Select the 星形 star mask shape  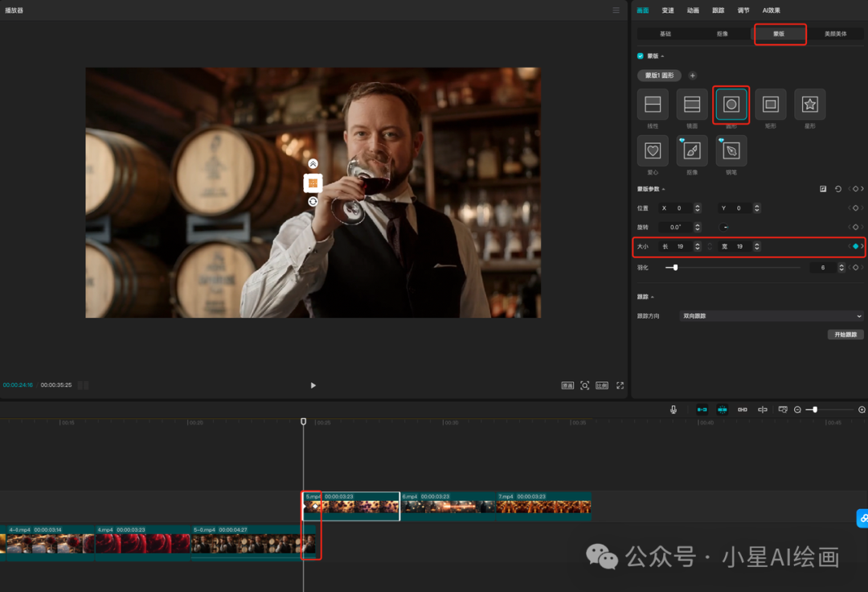point(810,104)
